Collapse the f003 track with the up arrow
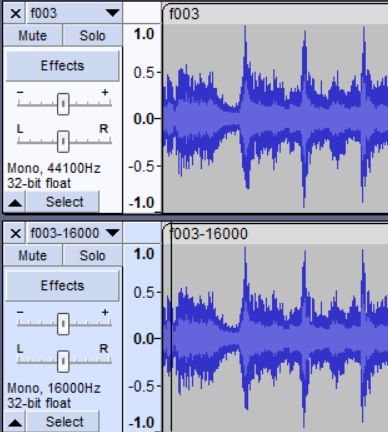Screen dimensions: 388x432 coord(15,202)
